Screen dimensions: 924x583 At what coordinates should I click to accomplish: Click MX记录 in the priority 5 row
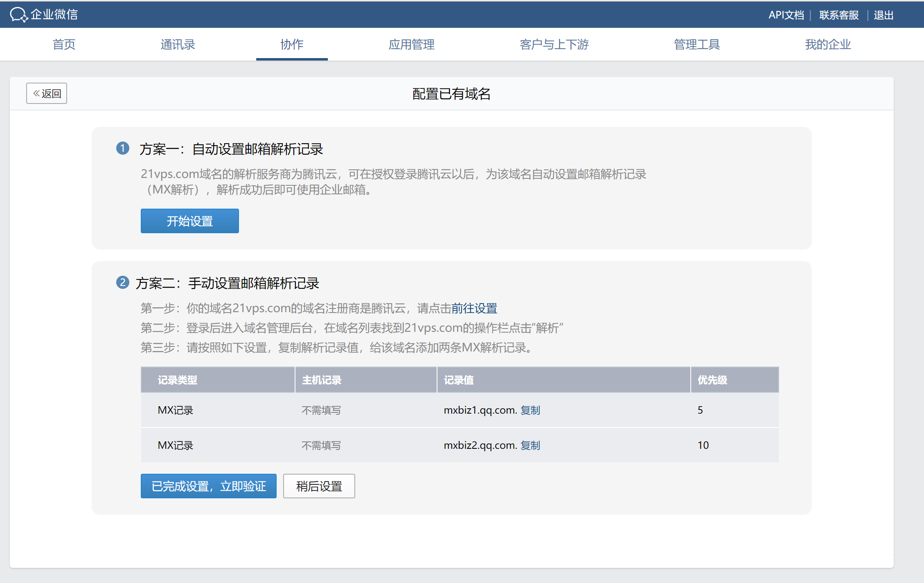coord(175,410)
